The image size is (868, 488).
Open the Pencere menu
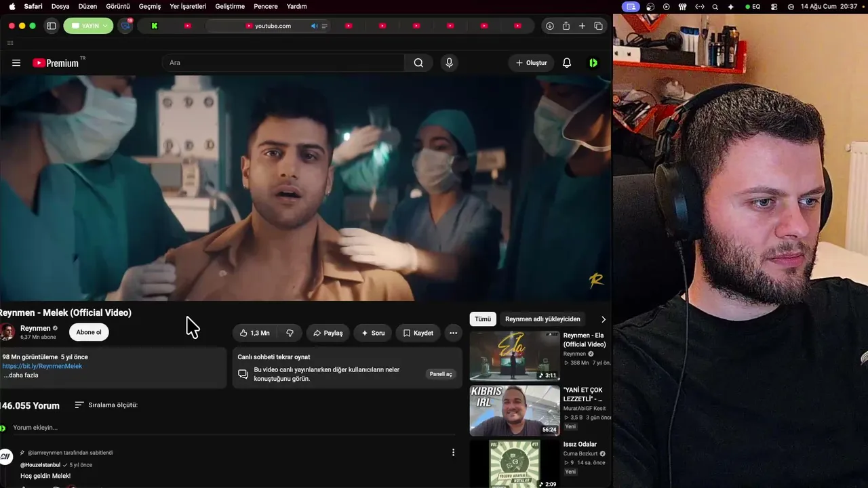[266, 6]
